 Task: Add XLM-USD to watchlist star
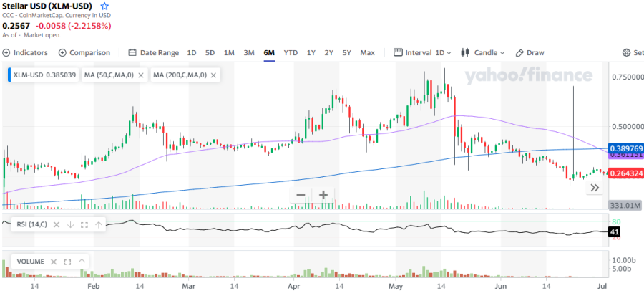click(x=104, y=6)
